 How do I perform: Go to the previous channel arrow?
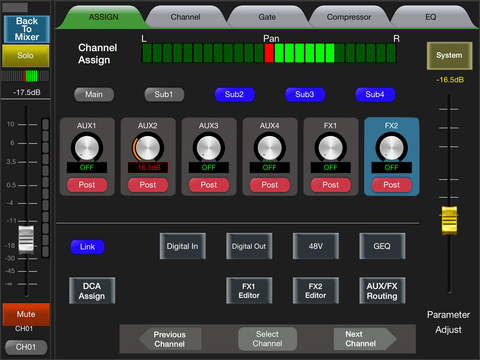(170, 339)
